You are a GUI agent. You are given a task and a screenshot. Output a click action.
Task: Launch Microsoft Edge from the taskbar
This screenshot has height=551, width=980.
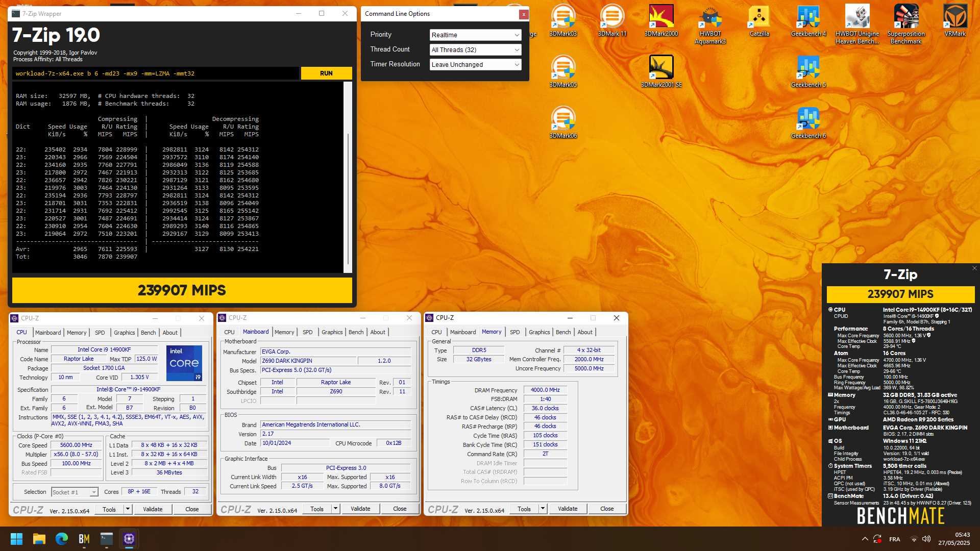pyautogui.click(x=62, y=539)
